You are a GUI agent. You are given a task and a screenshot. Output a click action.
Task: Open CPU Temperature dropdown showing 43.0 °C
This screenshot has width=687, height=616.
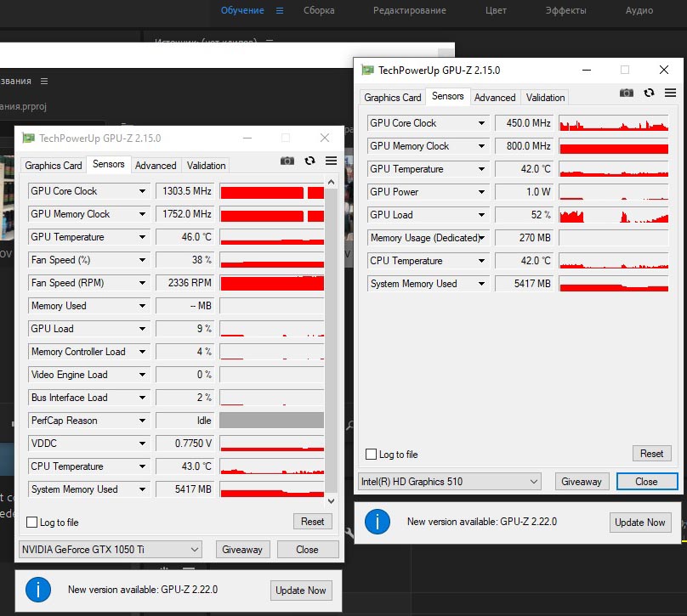(142, 466)
